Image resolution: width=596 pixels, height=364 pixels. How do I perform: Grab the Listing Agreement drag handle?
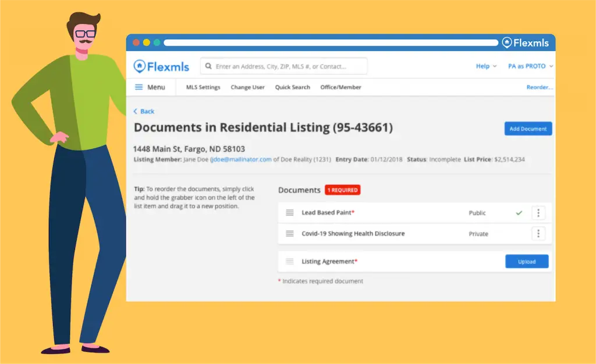pyautogui.click(x=290, y=262)
